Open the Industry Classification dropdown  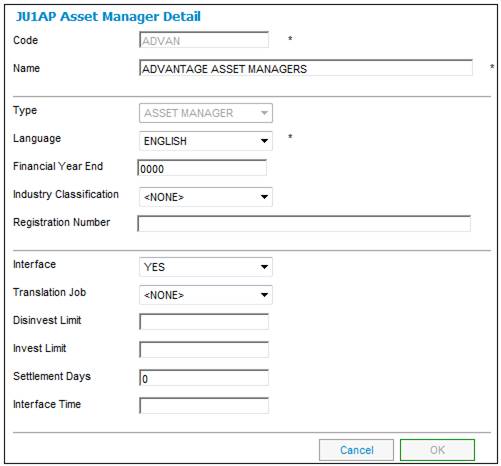coord(206,197)
